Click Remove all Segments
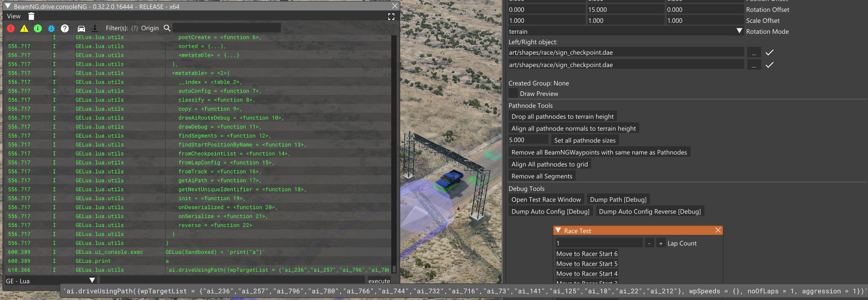This screenshot has width=868, height=300. (x=542, y=176)
